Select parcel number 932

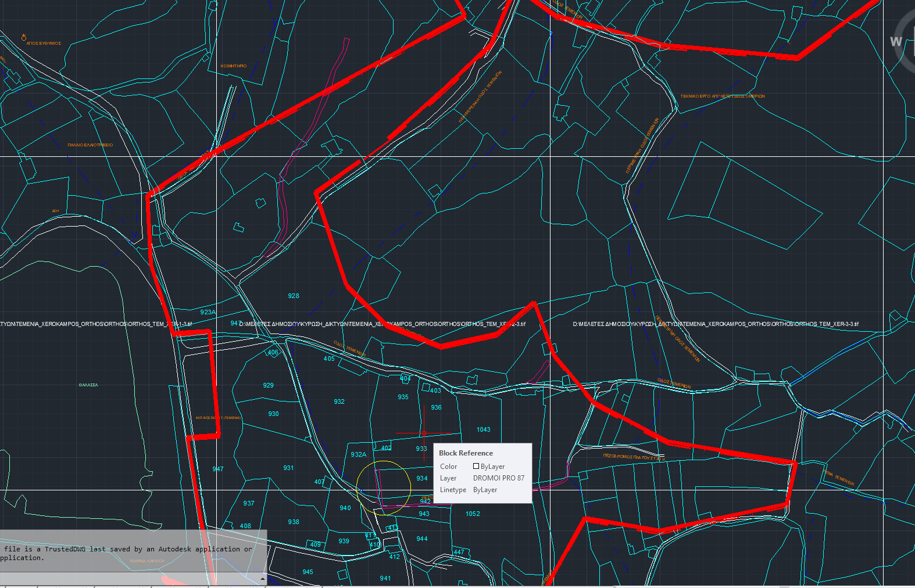[339, 401]
